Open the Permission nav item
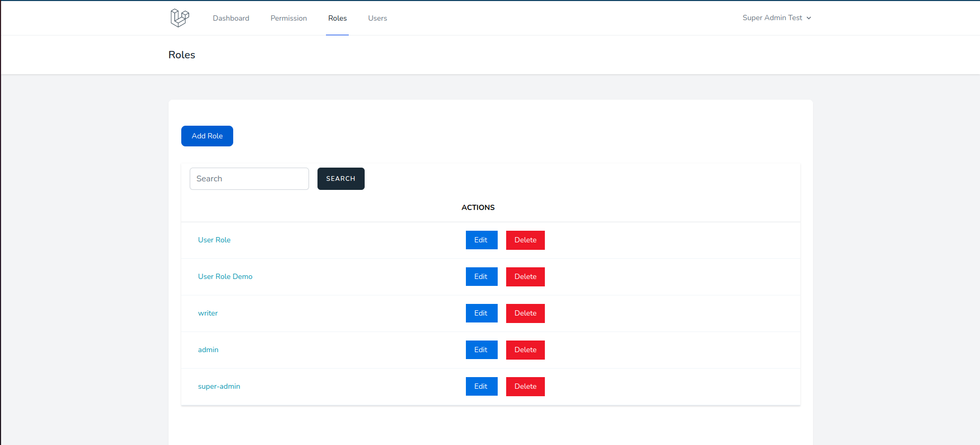The image size is (980, 445). tap(288, 19)
